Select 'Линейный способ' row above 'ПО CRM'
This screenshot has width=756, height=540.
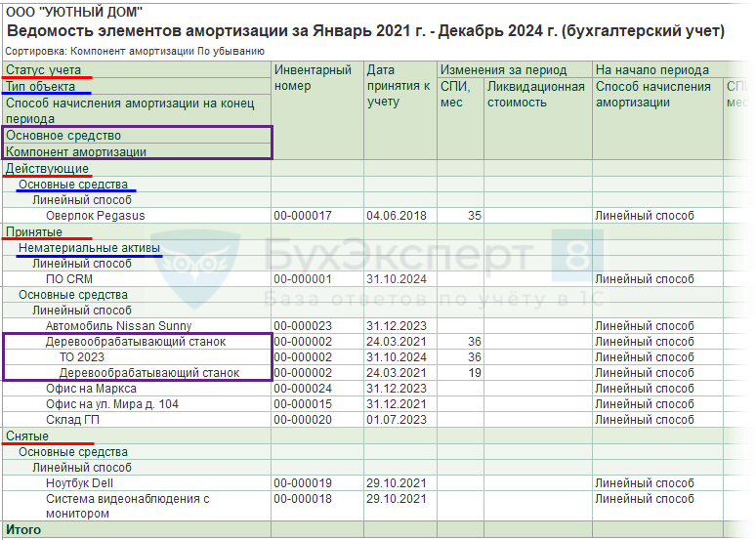(137, 264)
